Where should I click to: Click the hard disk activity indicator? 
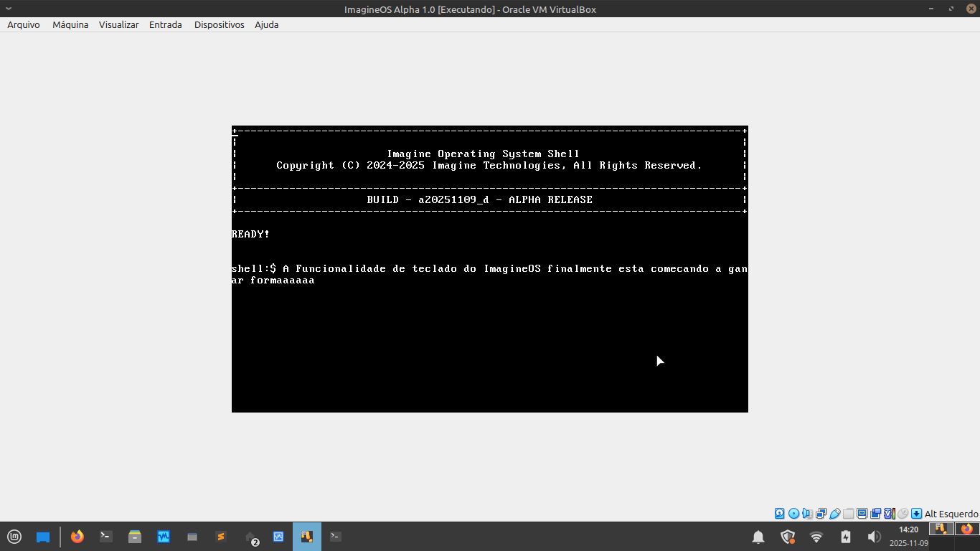pyautogui.click(x=780, y=514)
